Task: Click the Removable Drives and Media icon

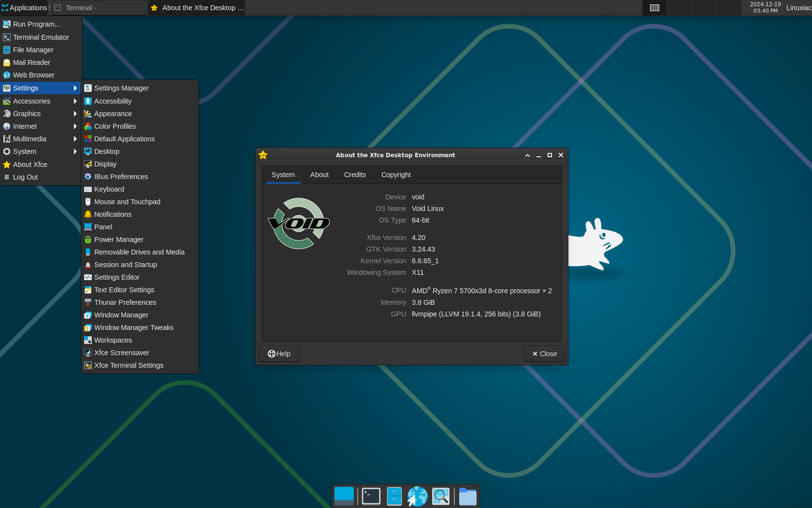Action: point(88,252)
